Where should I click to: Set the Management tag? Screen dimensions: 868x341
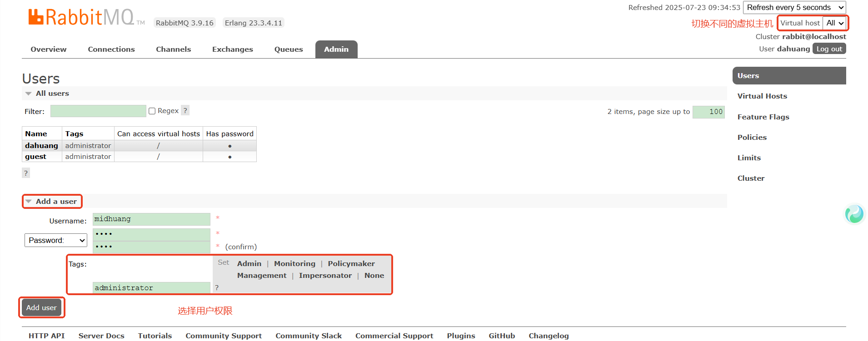(x=262, y=275)
